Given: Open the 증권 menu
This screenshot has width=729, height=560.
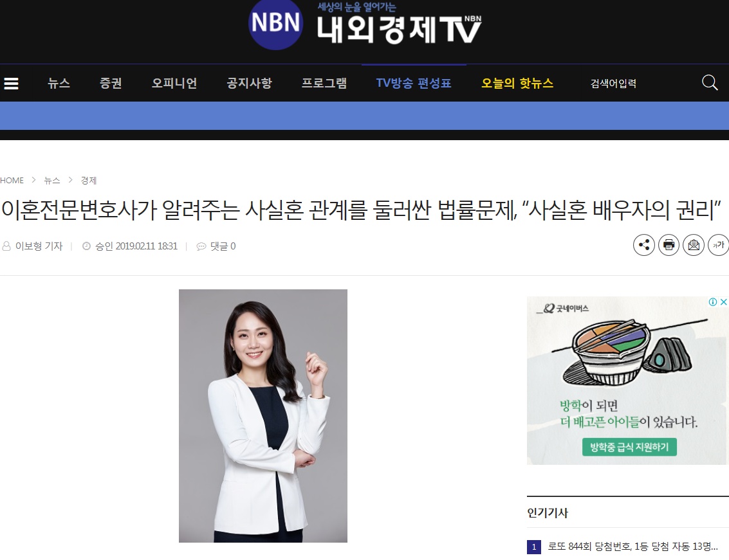Looking at the screenshot, I should click(111, 83).
